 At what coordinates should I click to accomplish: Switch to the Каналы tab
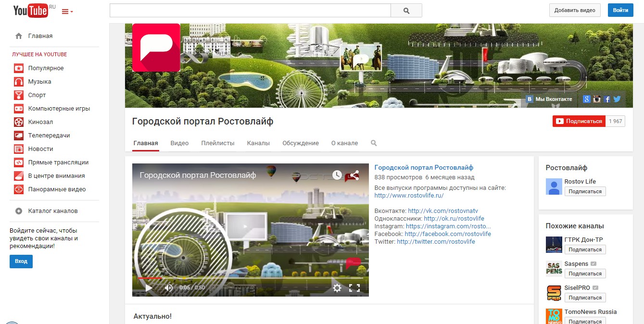click(x=258, y=143)
